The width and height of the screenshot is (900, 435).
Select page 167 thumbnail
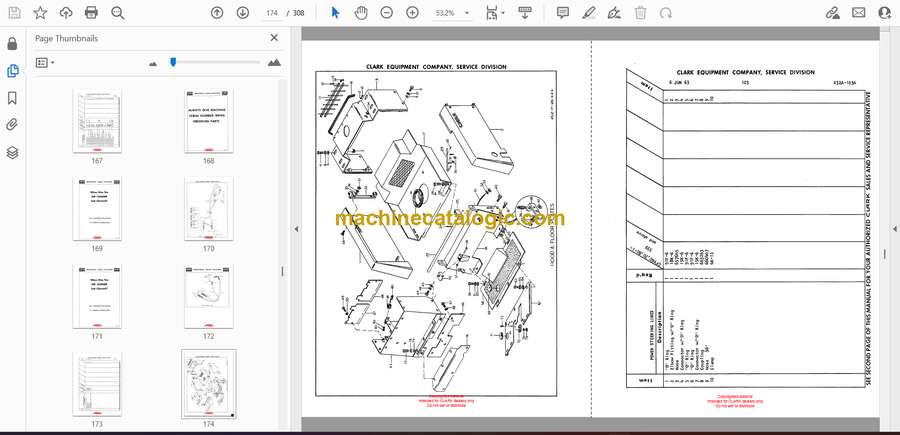pyautogui.click(x=97, y=121)
